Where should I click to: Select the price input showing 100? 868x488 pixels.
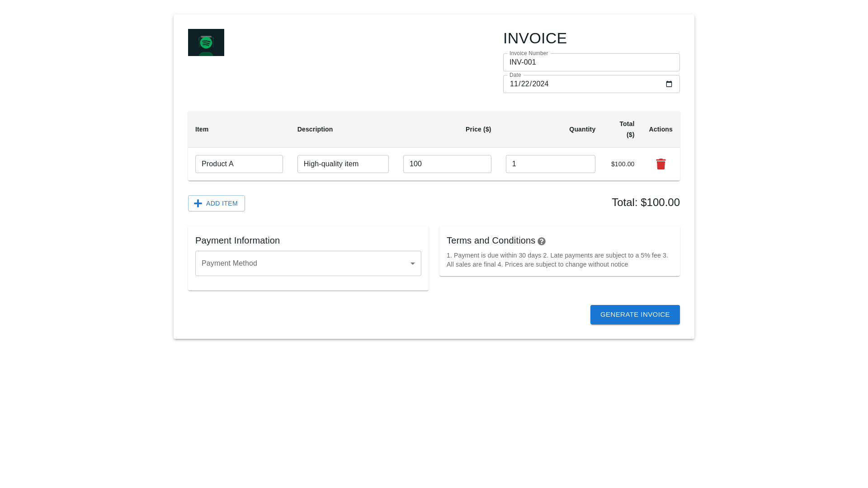pyautogui.click(x=447, y=164)
